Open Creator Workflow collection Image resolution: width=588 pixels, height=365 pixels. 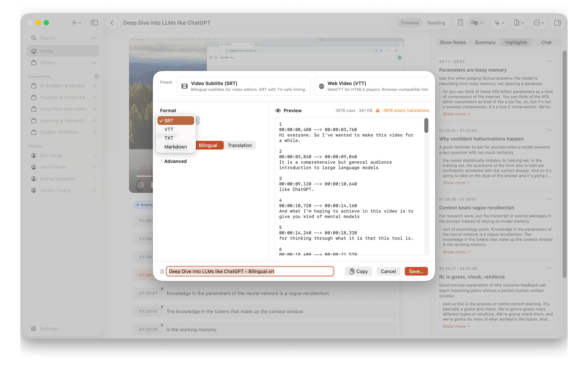click(x=63, y=132)
